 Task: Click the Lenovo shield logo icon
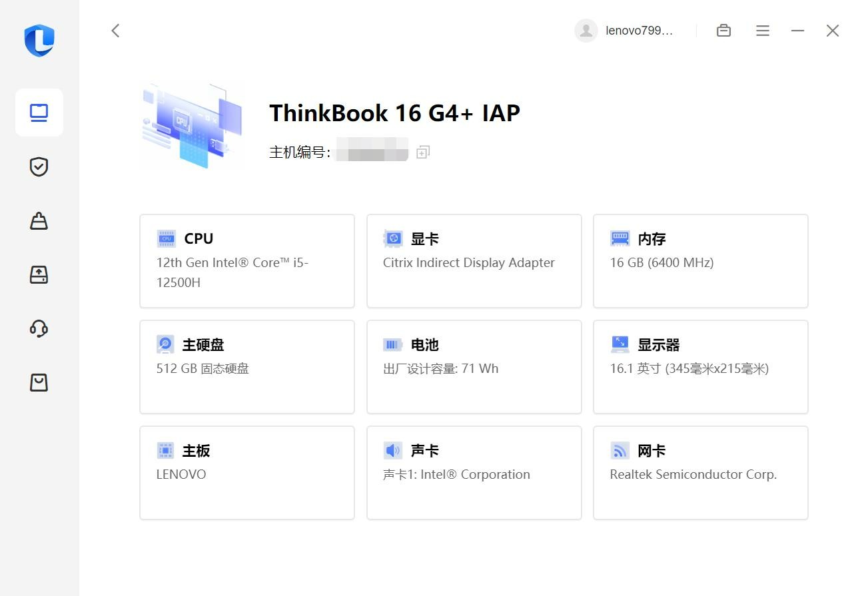39,41
